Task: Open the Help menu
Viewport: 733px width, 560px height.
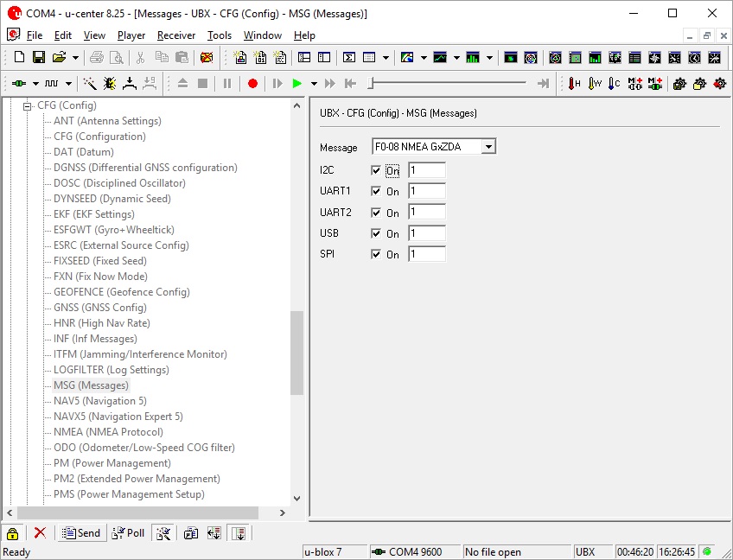Action: [304, 35]
